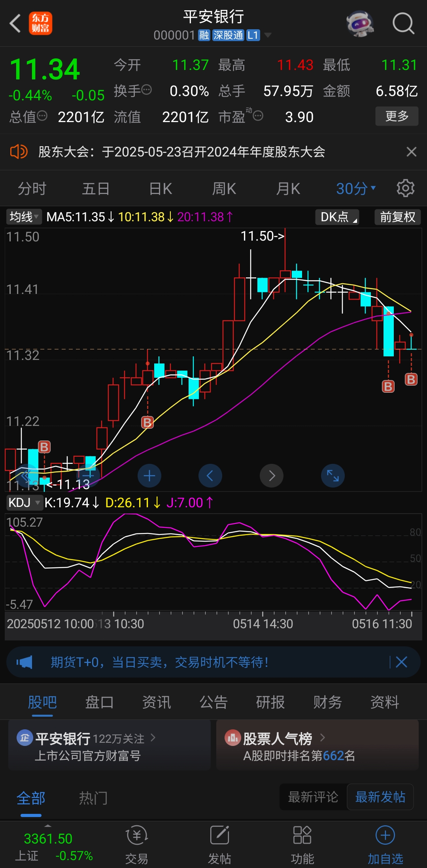Switch to 月K chart tab
This screenshot has height=868, width=427.
click(x=288, y=189)
